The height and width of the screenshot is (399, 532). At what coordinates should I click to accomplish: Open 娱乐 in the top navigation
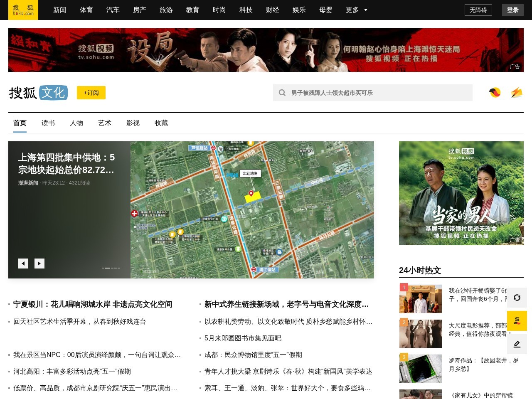click(x=299, y=10)
